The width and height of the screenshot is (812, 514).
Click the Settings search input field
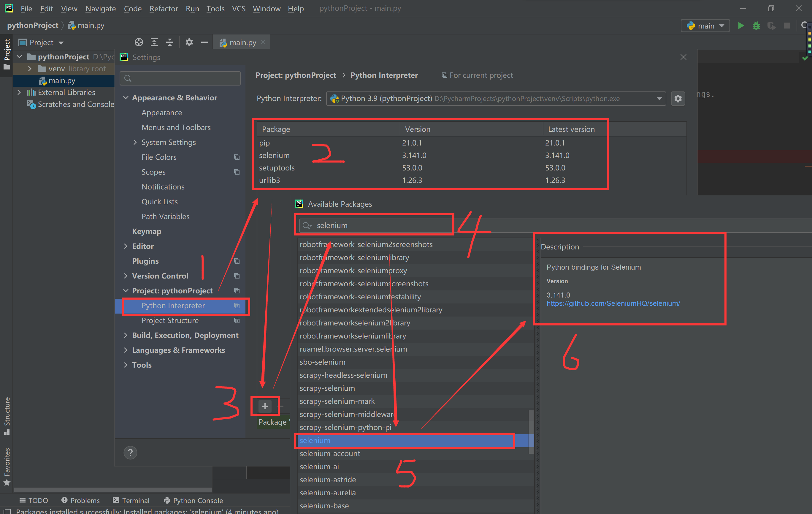182,78
